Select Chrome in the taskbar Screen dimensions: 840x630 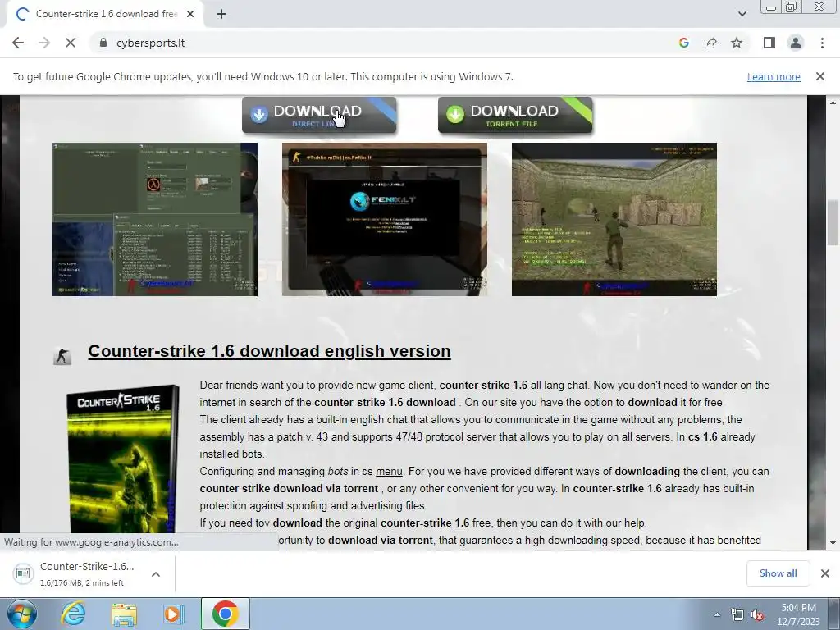(x=226, y=614)
